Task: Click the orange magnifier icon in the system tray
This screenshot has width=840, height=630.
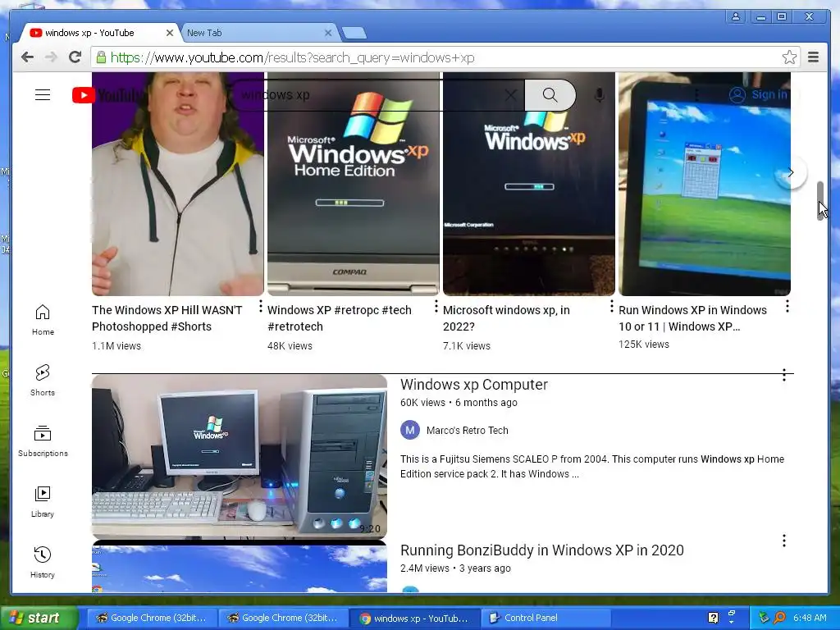Action: click(779, 618)
